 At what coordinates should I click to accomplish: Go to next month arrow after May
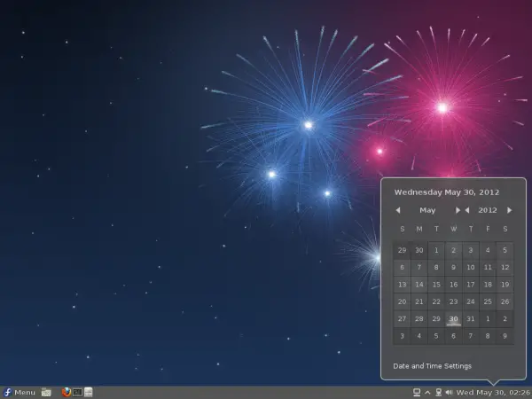pyautogui.click(x=458, y=210)
